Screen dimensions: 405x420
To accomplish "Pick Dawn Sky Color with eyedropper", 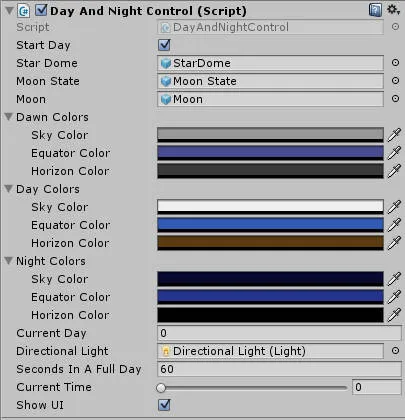I will point(394,135).
